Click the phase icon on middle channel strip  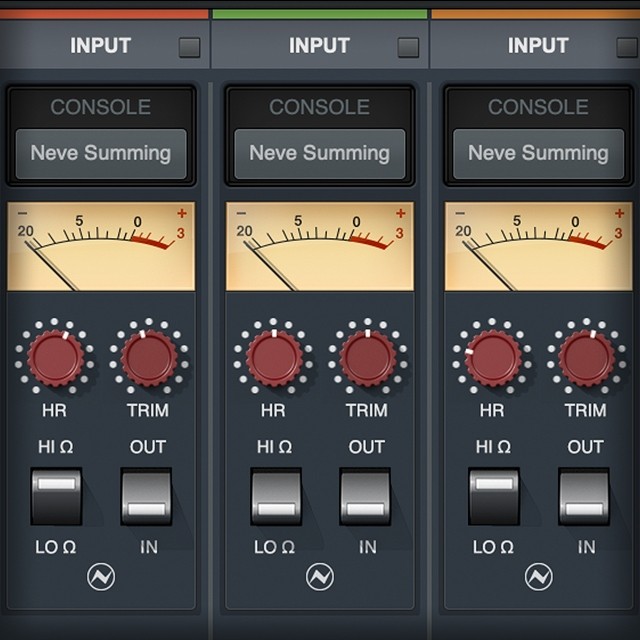click(x=319, y=577)
